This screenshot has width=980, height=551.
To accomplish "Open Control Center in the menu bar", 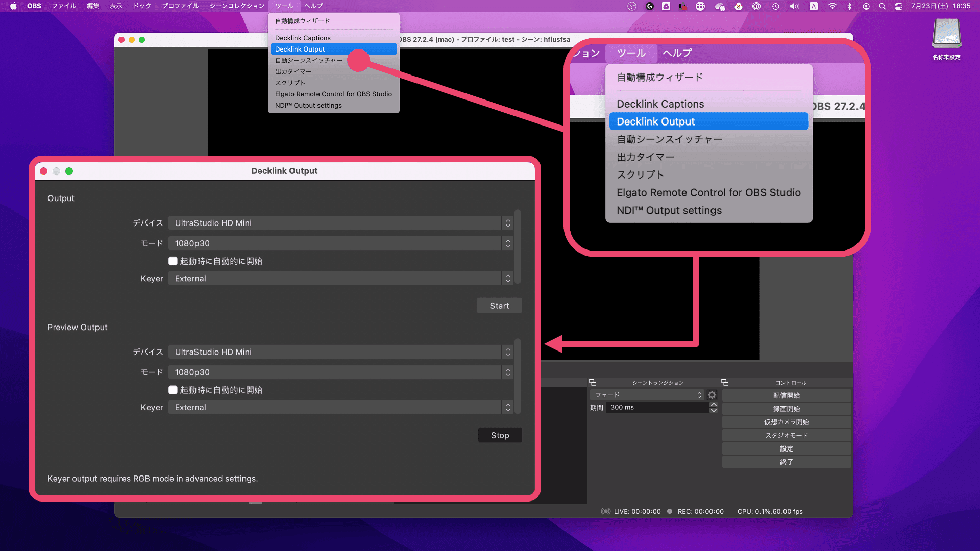I will click(899, 6).
